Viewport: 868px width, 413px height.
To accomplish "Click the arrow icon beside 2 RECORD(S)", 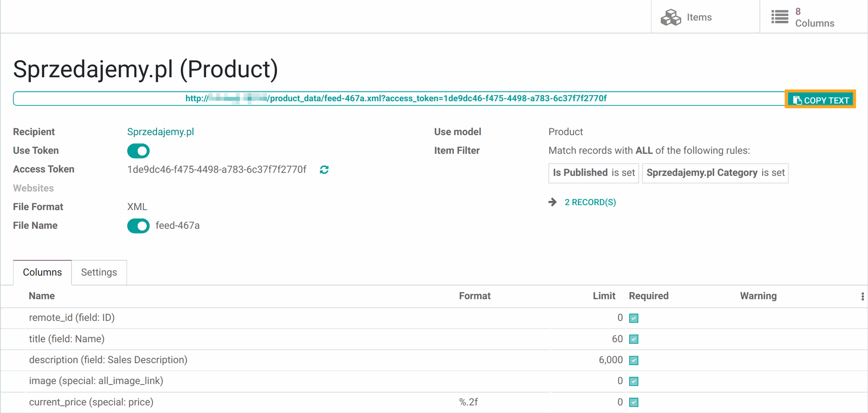I will (552, 202).
